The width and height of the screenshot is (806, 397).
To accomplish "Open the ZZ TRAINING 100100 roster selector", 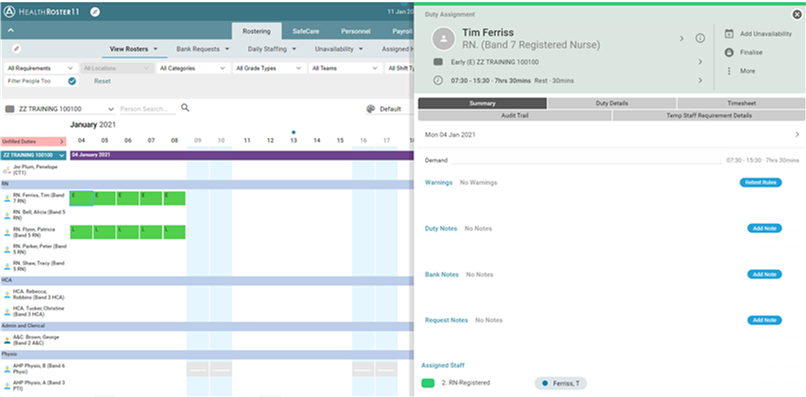I will click(60, 109).
